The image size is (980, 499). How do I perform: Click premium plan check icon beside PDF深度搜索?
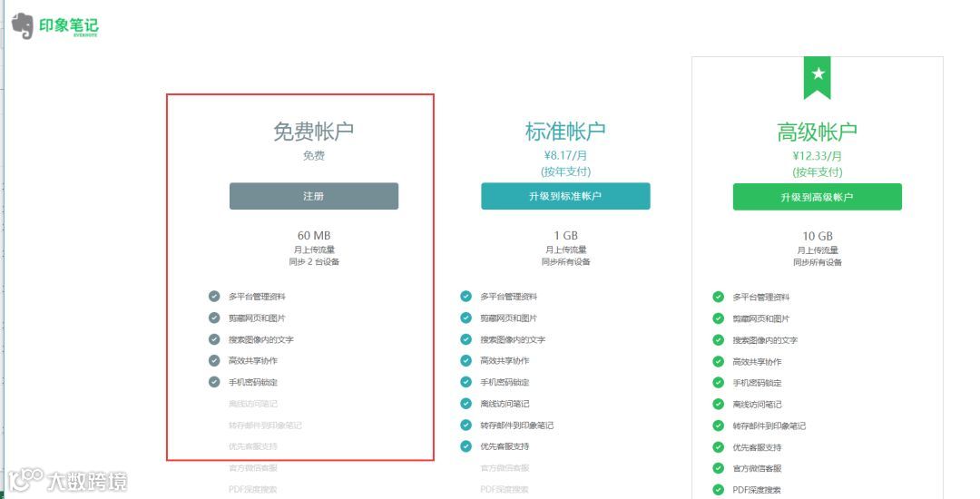pos(718,490)
